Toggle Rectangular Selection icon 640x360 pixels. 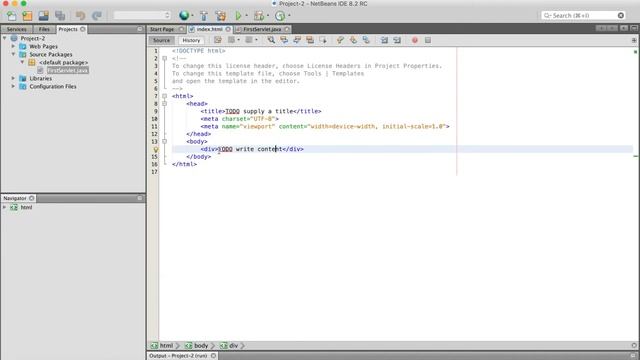pos(323,40)
